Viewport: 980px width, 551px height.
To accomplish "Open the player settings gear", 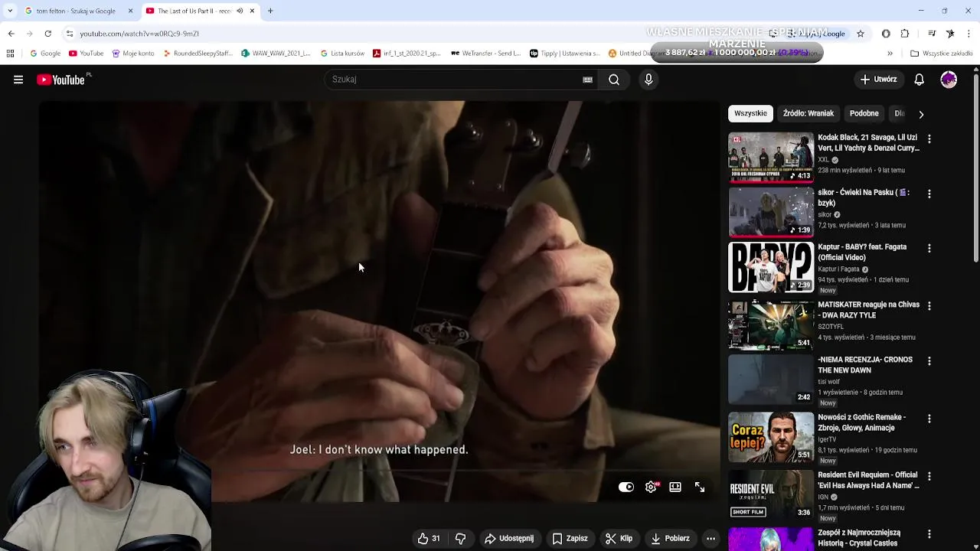I will click(651, 487).
